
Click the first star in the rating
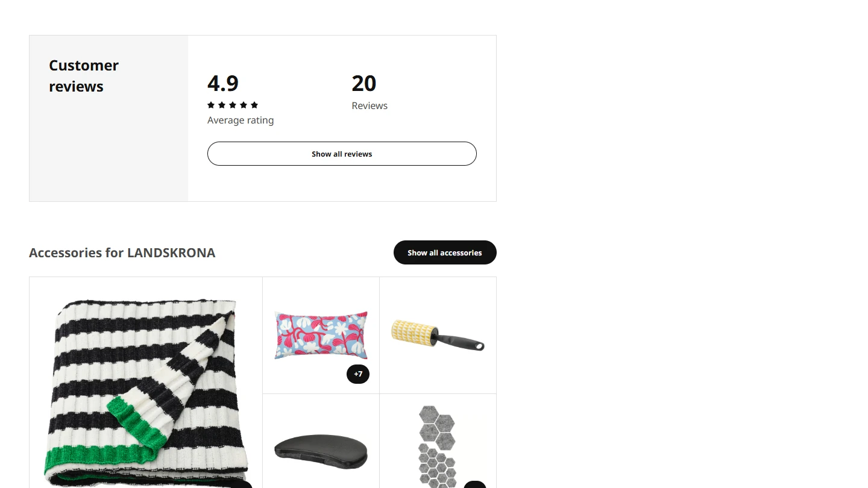click(211, 105)
